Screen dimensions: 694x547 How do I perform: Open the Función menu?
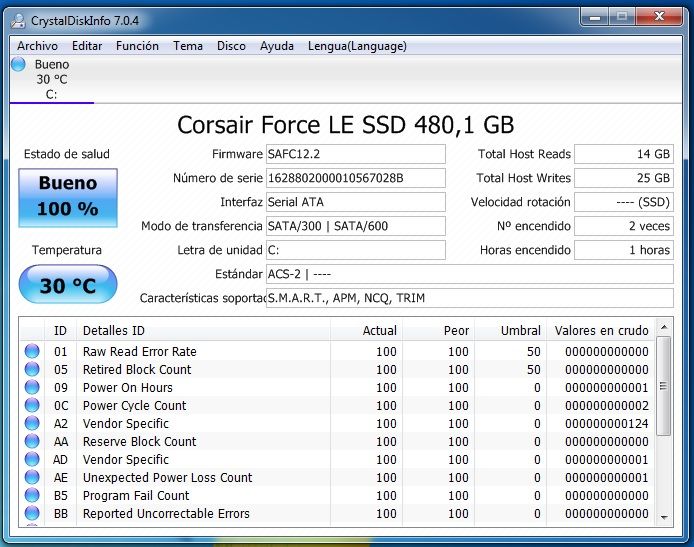pos(137,46)
